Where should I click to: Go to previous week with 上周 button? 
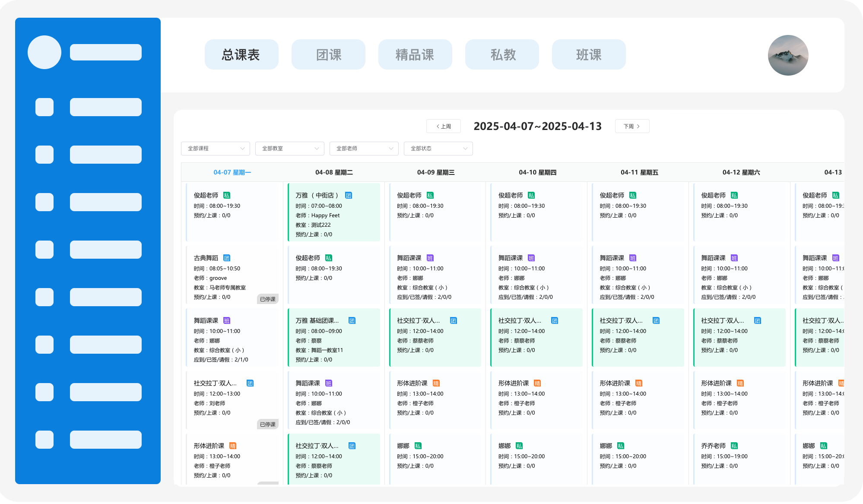pos(444,127)
